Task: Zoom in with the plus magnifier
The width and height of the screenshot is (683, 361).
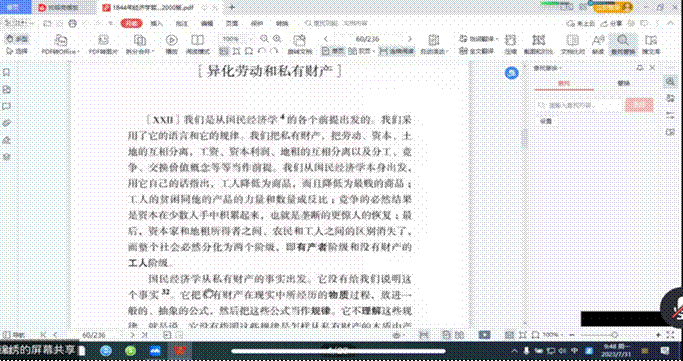Action: pyautogui.click(x=277, y=39)
